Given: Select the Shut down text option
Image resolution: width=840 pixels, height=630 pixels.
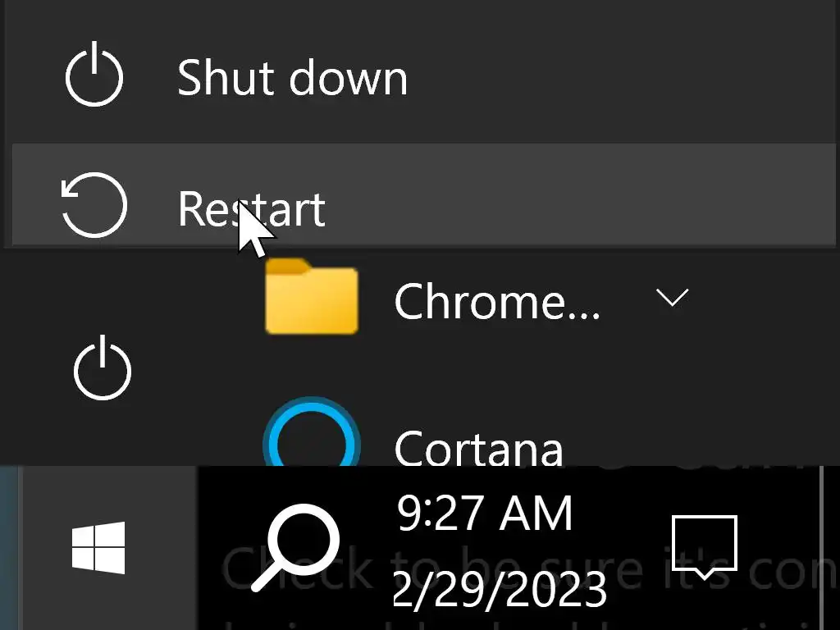Looking at the screenshot, I should 292,78.
